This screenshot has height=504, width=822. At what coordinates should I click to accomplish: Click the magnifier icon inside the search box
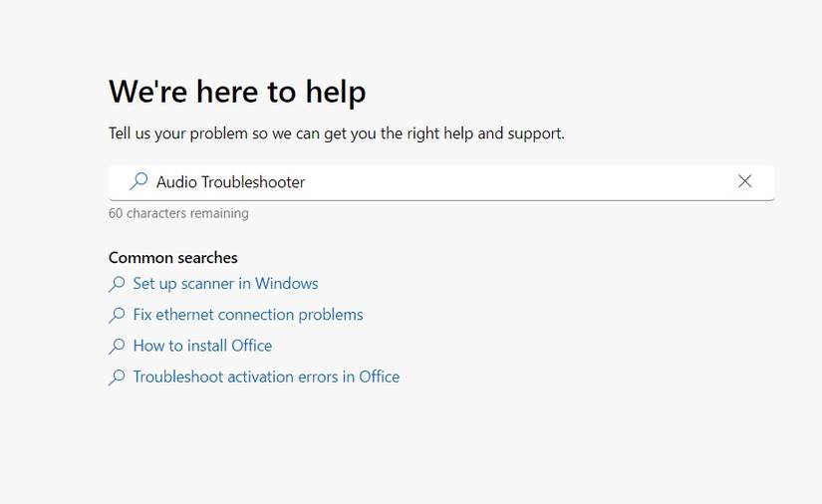[138, 181]
